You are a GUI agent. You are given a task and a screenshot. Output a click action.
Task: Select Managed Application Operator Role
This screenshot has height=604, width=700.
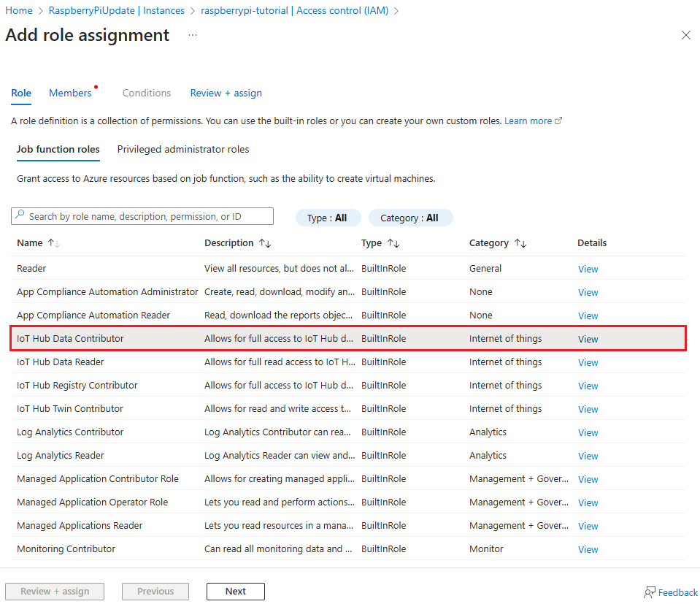click(x=348, y=502)
